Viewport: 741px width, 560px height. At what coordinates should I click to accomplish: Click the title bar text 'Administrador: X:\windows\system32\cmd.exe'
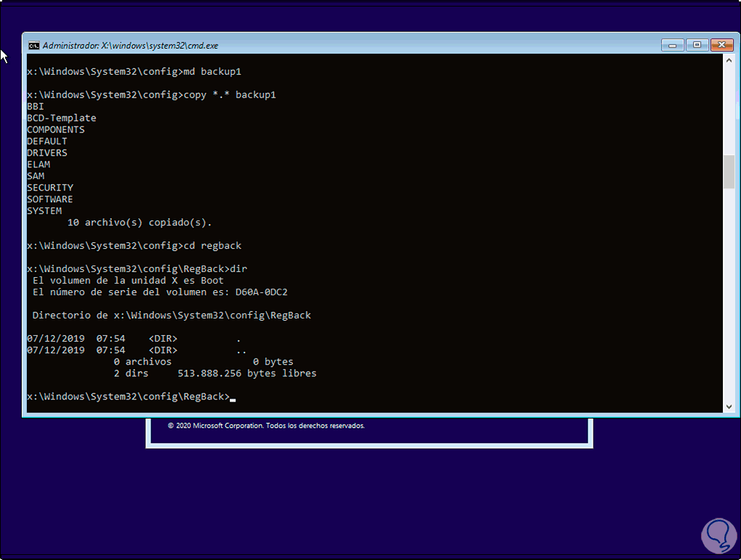point(130,46)
